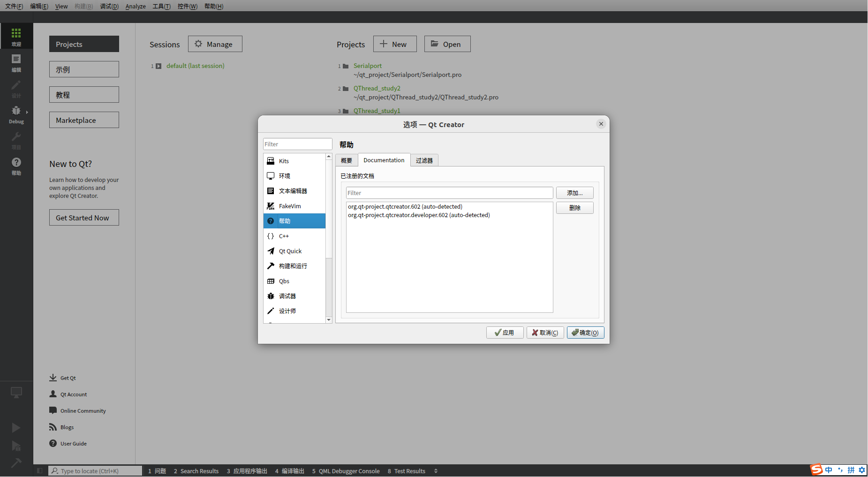Click the Get Started Now button

click(84, 218)
